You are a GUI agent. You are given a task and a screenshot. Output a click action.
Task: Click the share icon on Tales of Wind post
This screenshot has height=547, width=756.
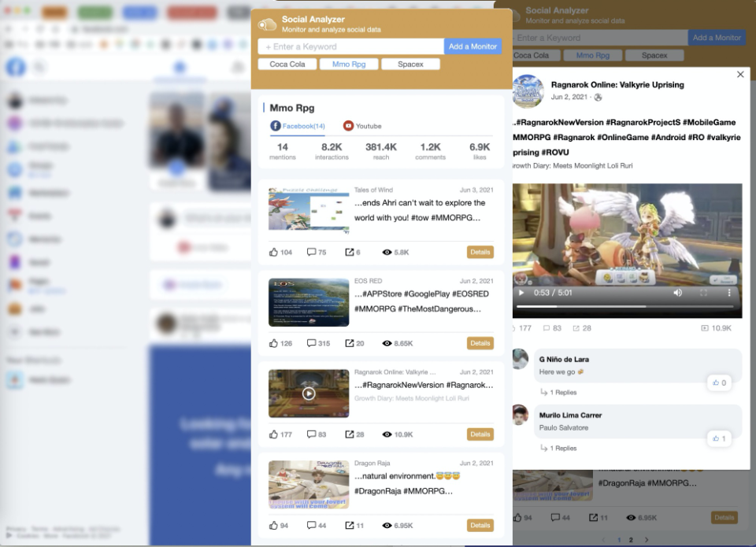click(x=350, y=252)
